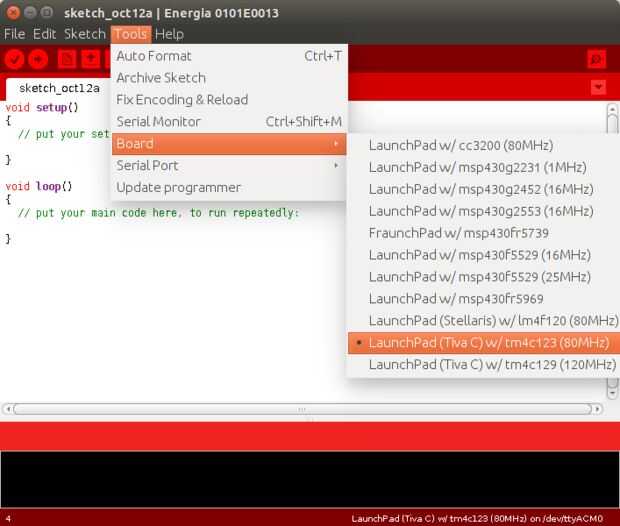Open Serial Monitor from Tools menu
The height and width of the screenshot is (526, 620).
point(229,122)
